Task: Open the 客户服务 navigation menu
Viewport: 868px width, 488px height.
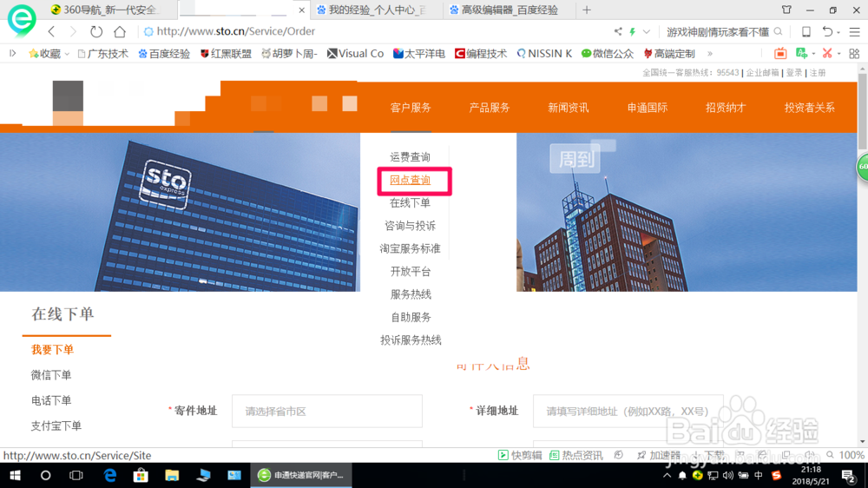Action: tap(411, 108)
